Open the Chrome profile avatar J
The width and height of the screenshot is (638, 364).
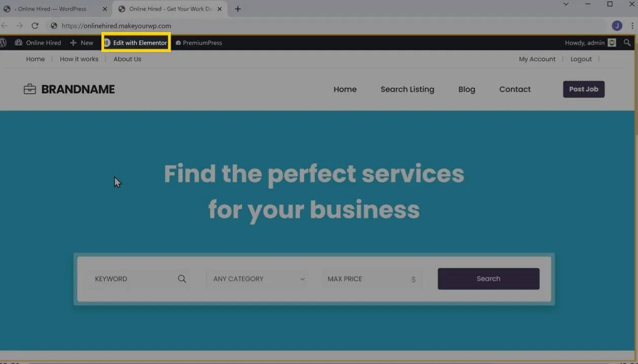coord(617,25)
